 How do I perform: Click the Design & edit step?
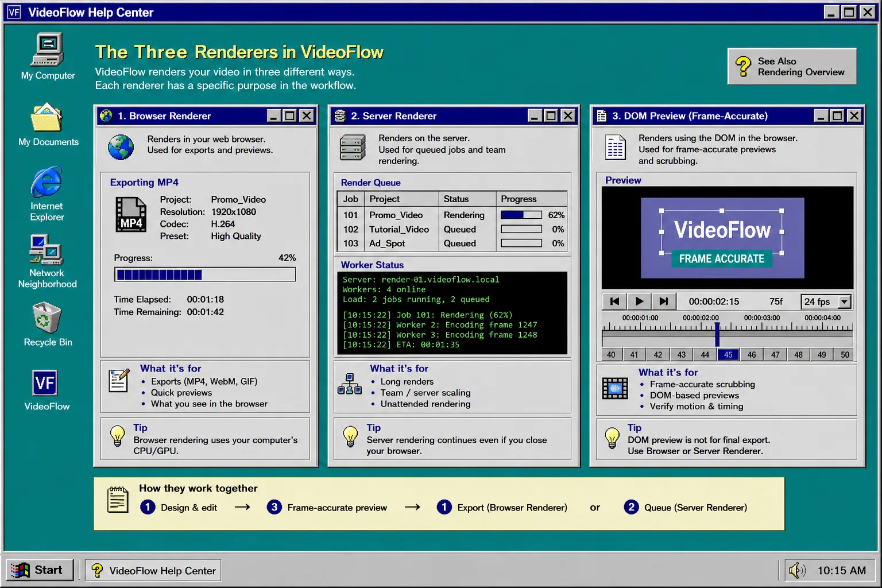coord(179,507)
